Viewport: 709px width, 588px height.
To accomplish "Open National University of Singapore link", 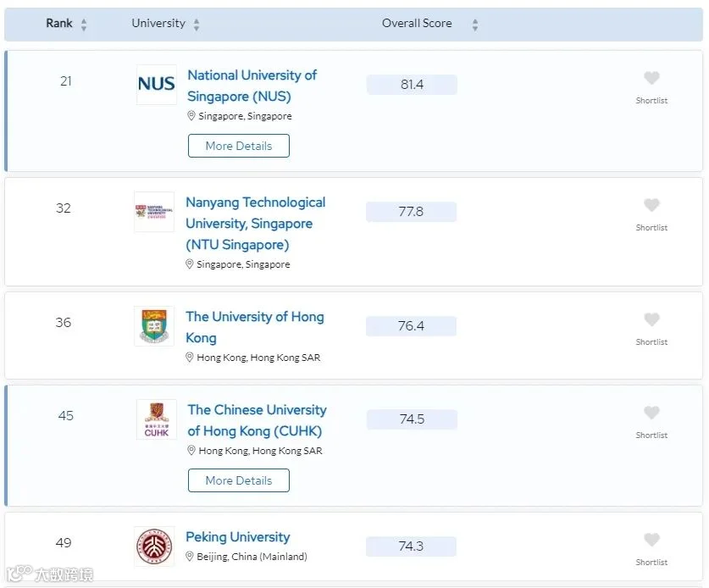I will pyautogui.click(x=252, y=86).
